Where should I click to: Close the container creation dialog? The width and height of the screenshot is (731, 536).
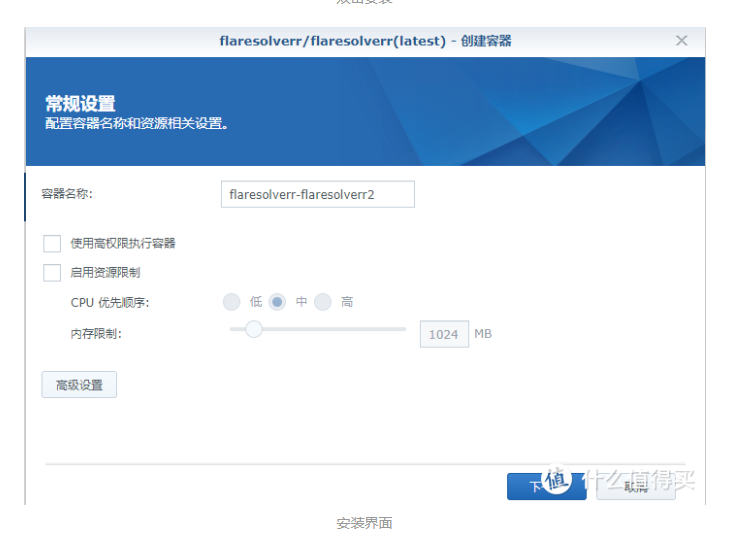point(681,41)
